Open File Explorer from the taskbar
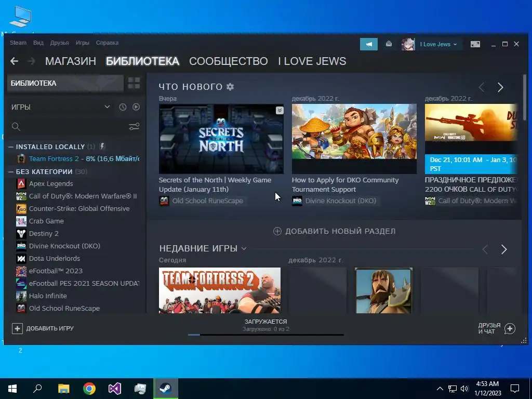Screen dimensions: 532x399 (x=64, y=389)
